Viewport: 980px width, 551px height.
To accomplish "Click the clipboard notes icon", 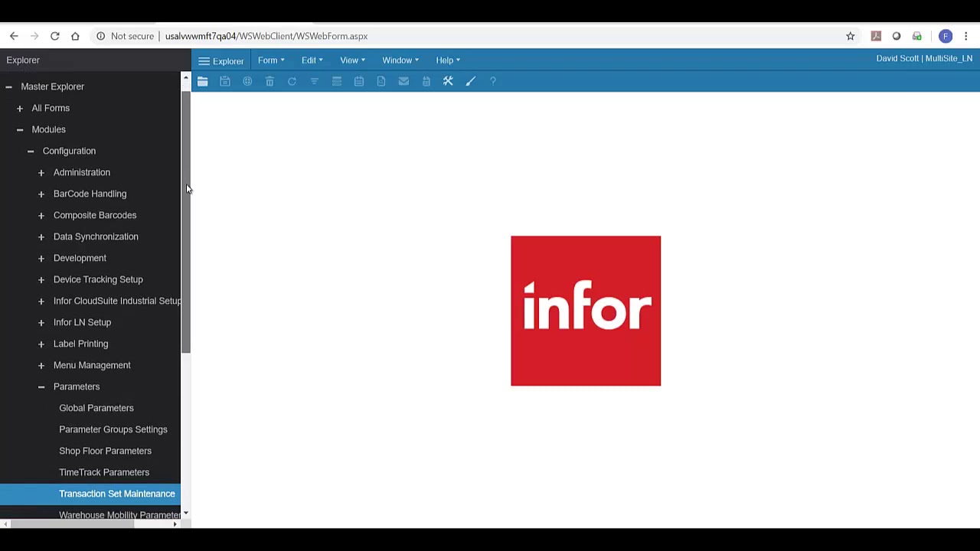I will 359,81.
